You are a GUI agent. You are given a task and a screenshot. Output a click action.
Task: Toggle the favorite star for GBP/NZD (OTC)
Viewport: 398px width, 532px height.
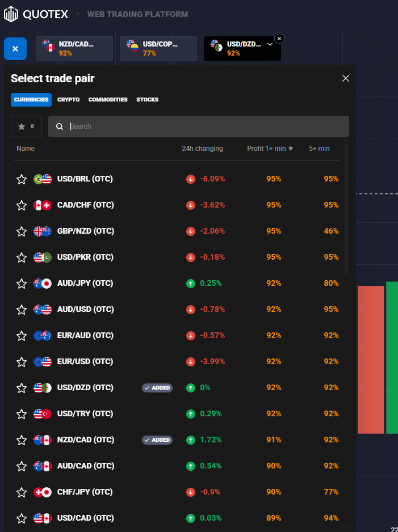[x=22, y=231]
